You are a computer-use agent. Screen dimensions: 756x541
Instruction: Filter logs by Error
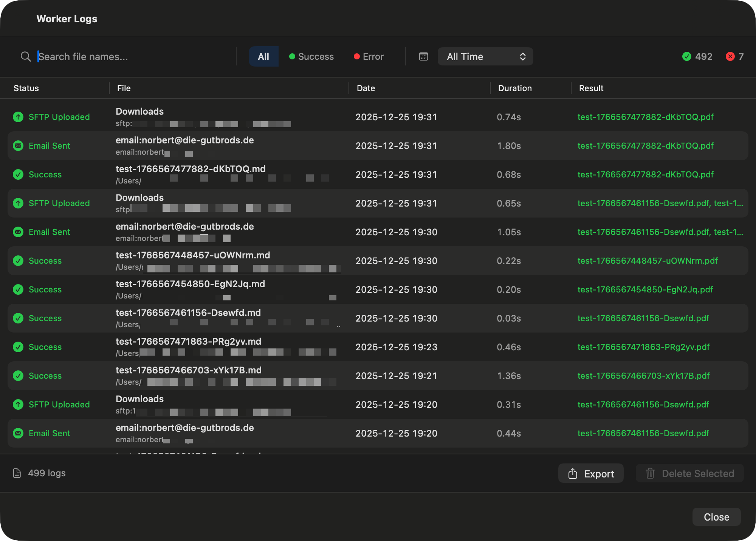click(x=369, y=57)
